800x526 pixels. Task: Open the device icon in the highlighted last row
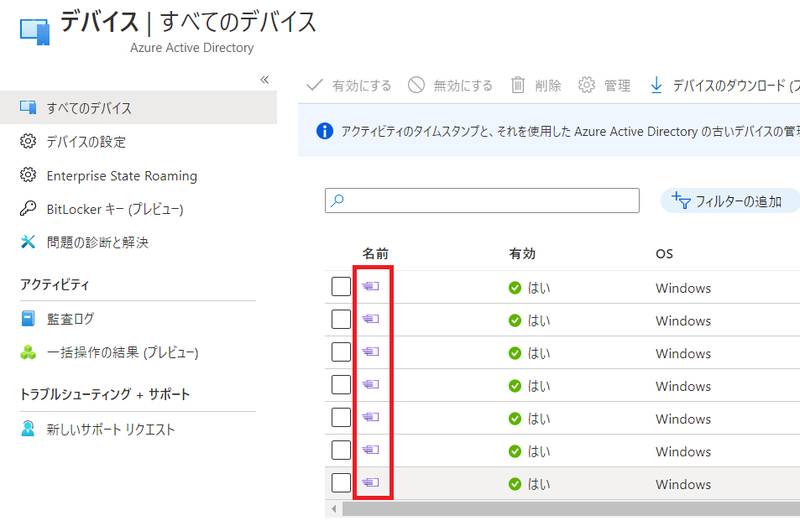(371, 482)
